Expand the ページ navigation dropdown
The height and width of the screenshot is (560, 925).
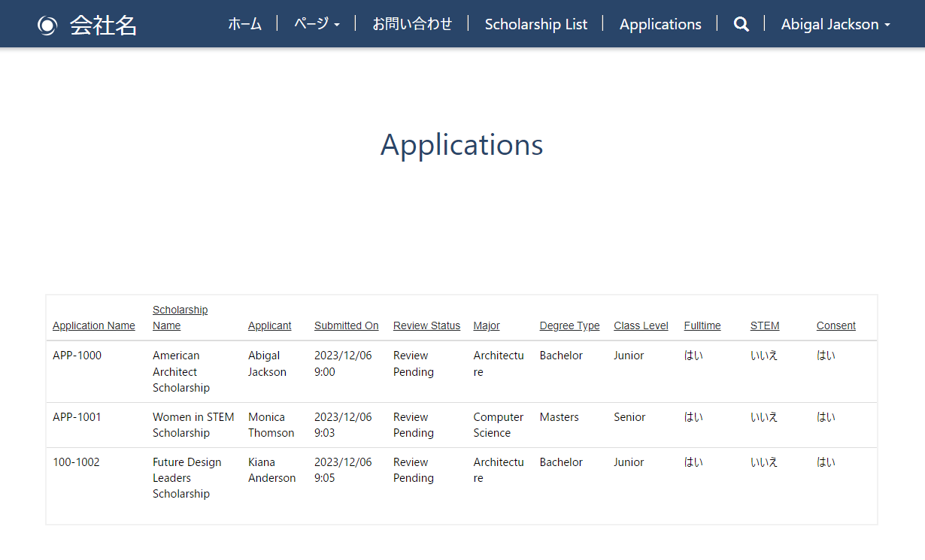(311, 23)
